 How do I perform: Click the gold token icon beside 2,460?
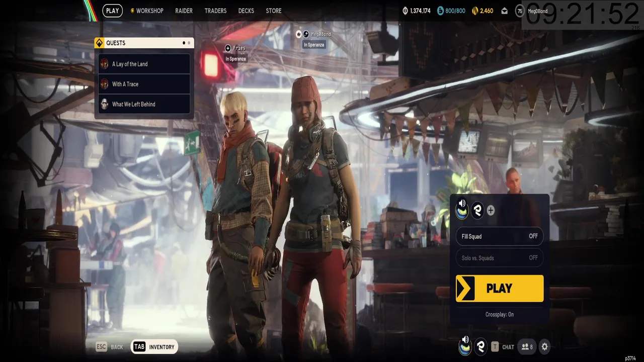pos(475,11)
